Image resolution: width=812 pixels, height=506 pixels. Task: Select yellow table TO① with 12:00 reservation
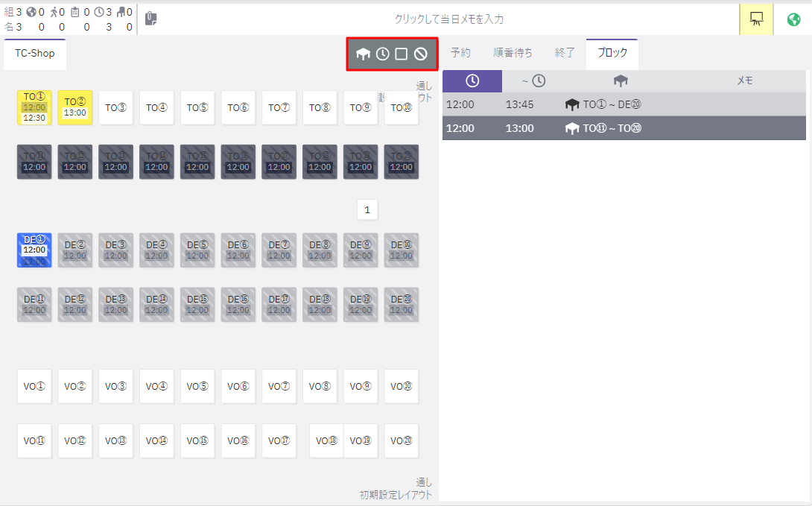click(x=34, y=107)
